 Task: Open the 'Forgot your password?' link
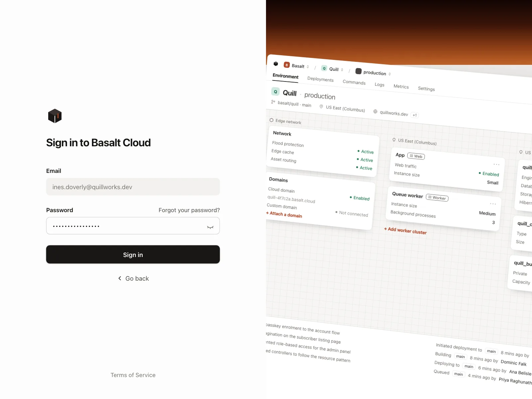(x=189, y=210)
